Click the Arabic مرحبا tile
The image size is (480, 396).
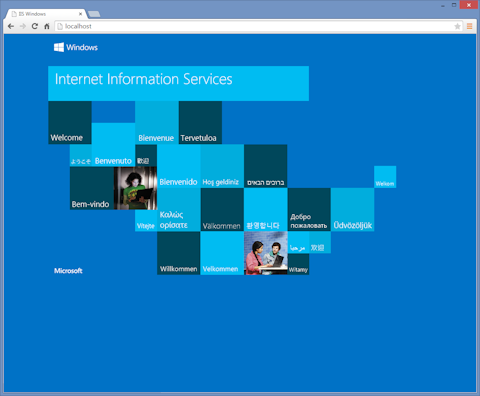[298, 242]
